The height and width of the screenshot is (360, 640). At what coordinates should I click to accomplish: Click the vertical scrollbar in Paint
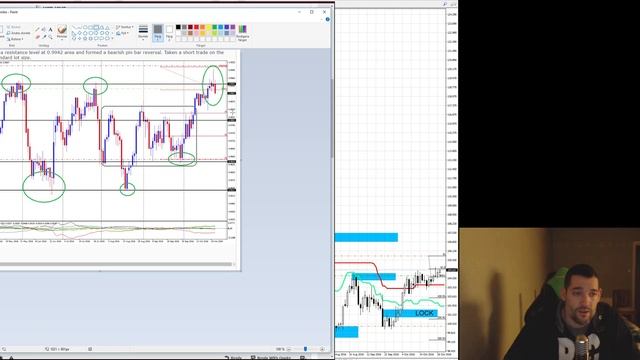332,118
